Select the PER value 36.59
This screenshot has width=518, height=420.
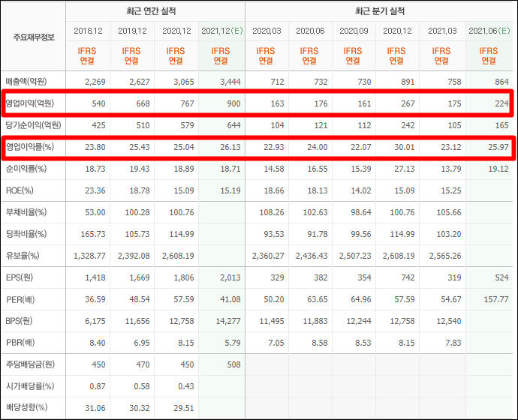pos(95,299)
